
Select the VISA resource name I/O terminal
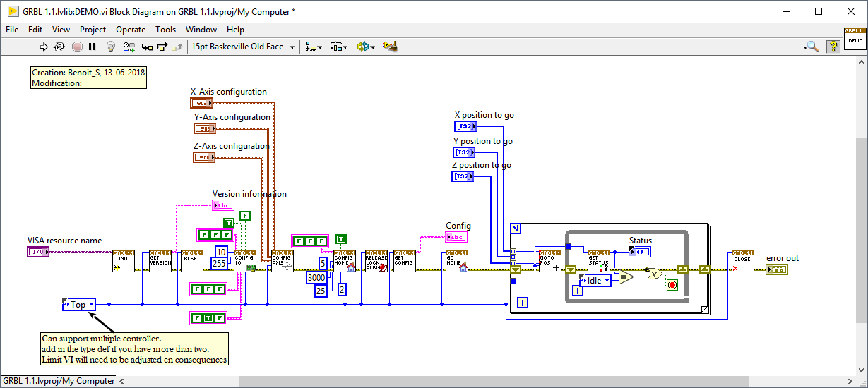[x=38, y=252]
